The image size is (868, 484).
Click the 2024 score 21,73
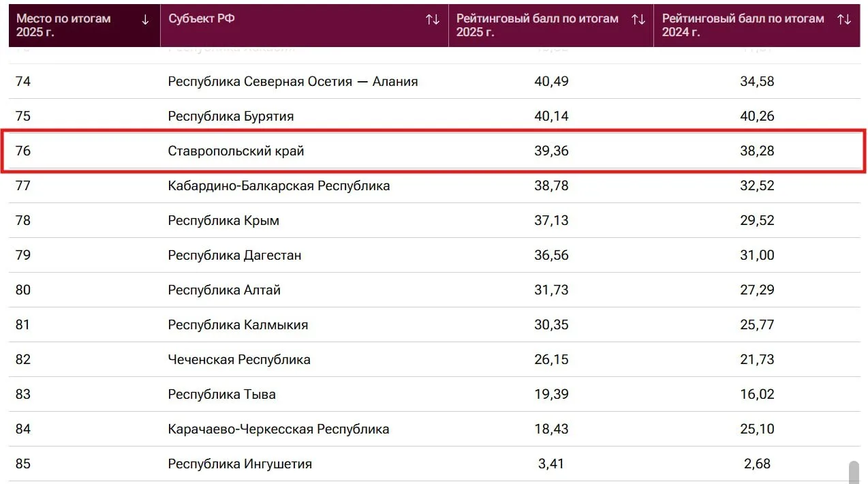(x=757, y=359)
